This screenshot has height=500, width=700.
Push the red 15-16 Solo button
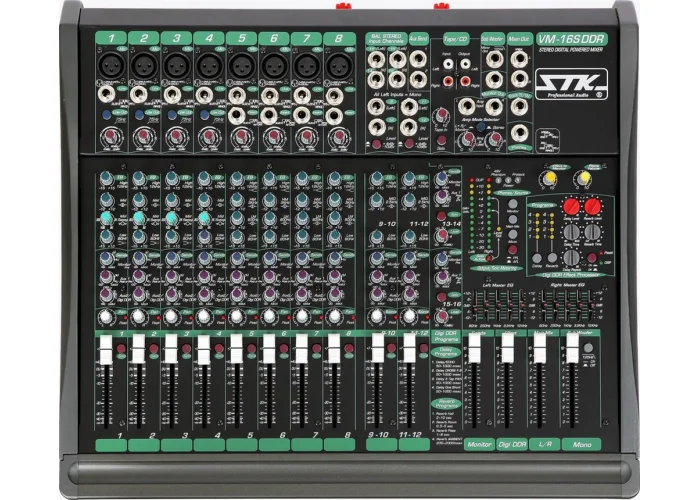pos(442,297)
